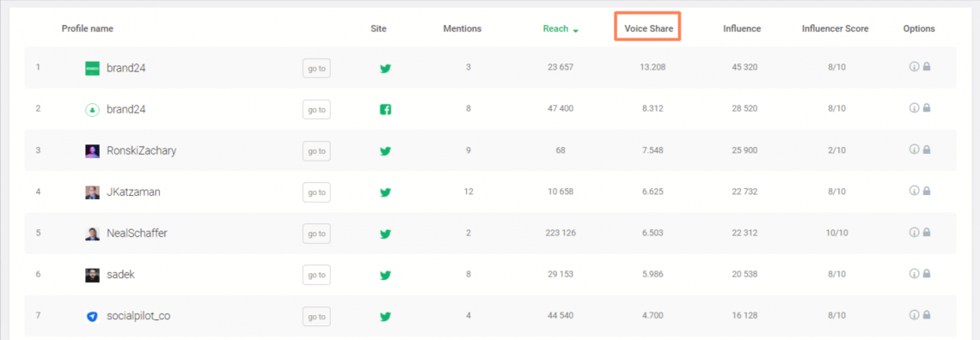The height and width of the screenshot is (340, 980).
Task: Click Twitter icon for socialpilot_co
Action: pos(386,316)
